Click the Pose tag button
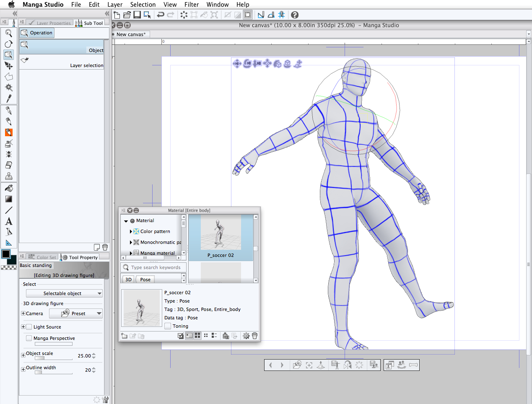Viewport: 532px width, 404px height. pos(145,280)
